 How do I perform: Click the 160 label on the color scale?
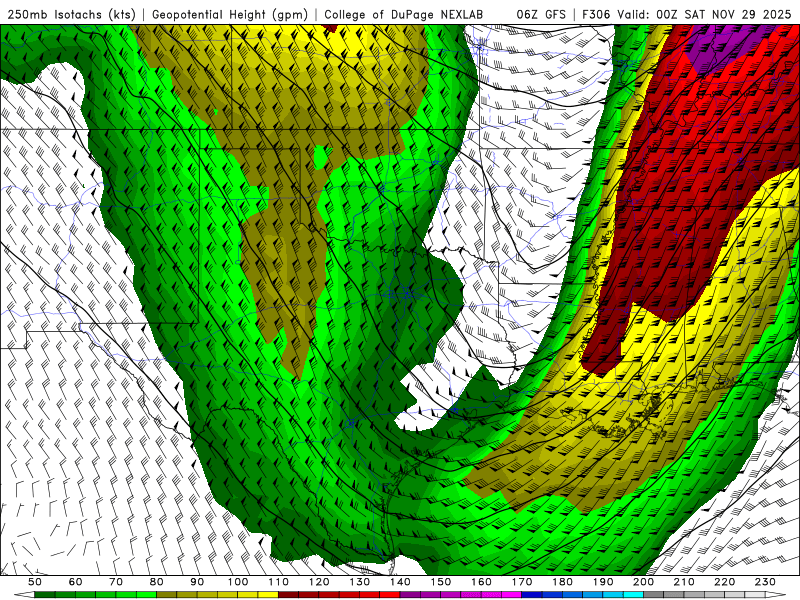(481, 582)
